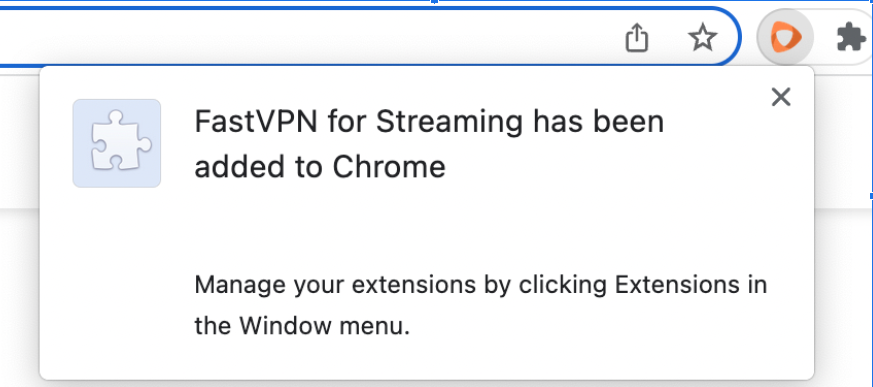Click the toolbar area between star and FastVPN
This screenshot has width=873, height=387.
pyautogui.click(x=748, y=37)
